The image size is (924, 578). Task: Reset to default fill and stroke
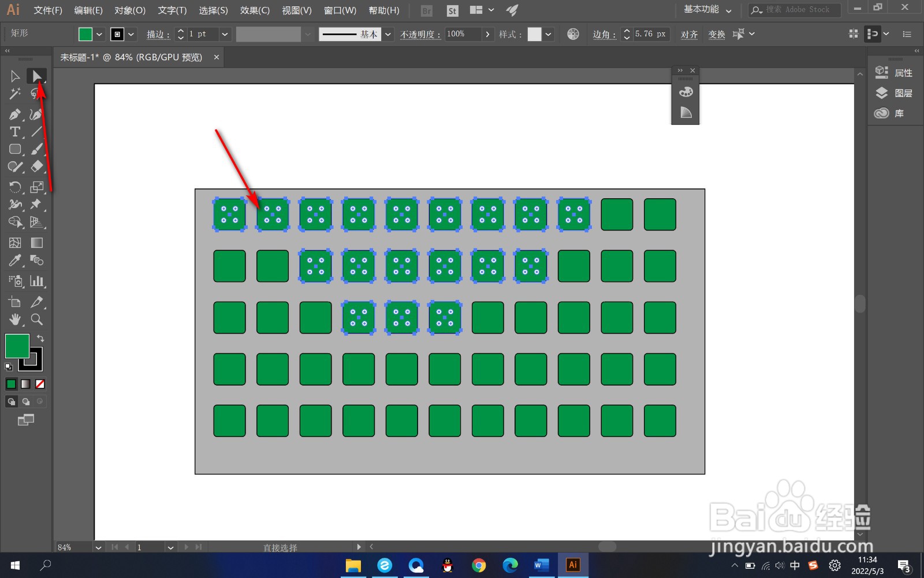(9, 366)
